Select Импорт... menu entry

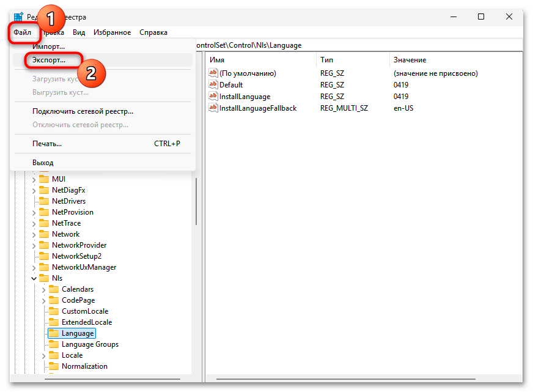pos(48,47)
